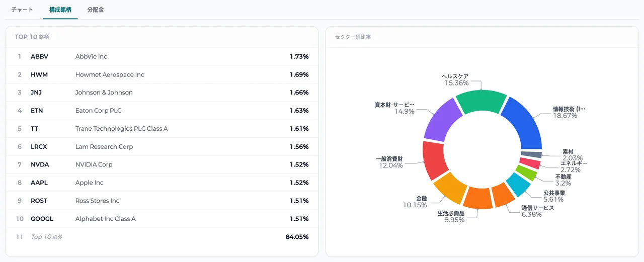Click the NVIDIA Corp holding

tap(162, 165)
